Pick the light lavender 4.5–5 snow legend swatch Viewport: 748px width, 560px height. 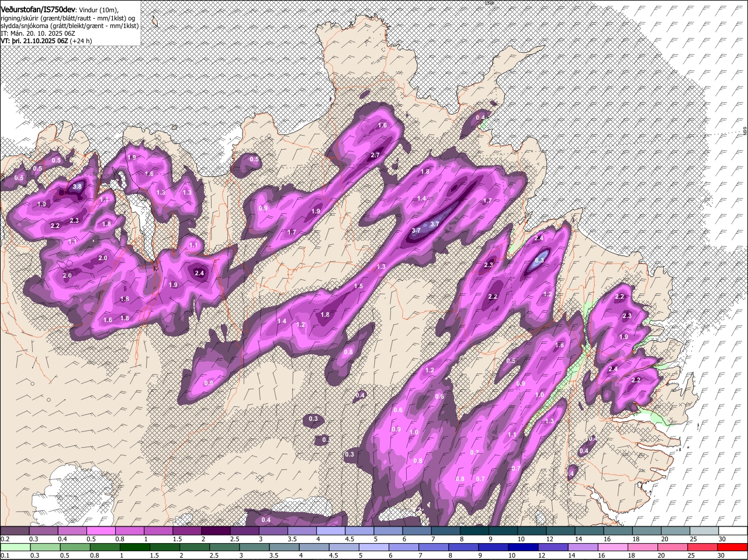pos(359,531)
